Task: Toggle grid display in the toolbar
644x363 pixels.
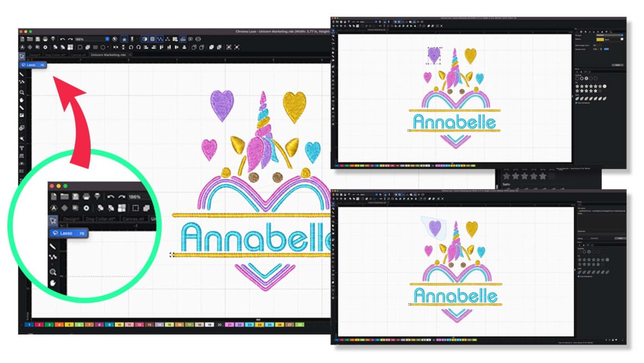Action: coord(152,39)
